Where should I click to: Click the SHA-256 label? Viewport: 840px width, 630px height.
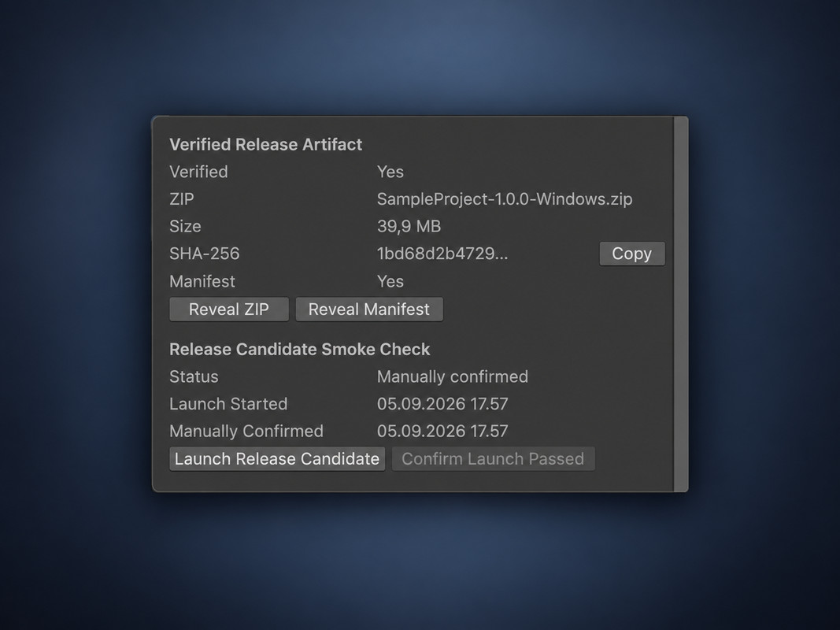204,254
